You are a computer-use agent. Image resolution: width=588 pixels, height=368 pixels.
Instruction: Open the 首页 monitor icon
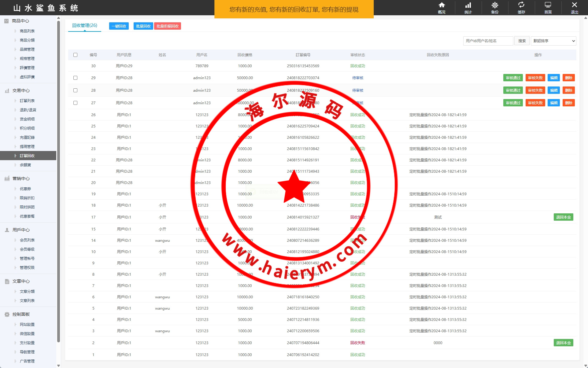tap(548, 5)
